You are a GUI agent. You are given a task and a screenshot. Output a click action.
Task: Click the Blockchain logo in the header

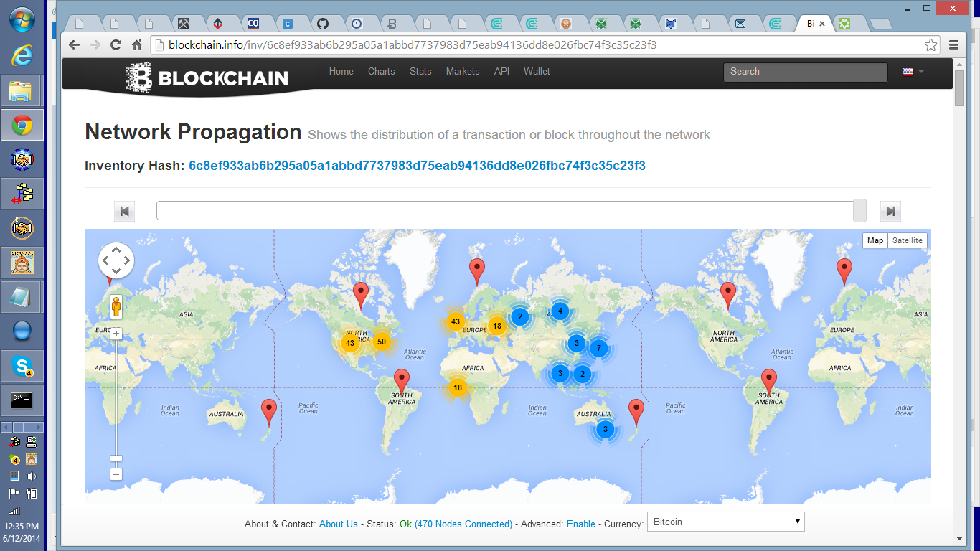pos(207,77)
